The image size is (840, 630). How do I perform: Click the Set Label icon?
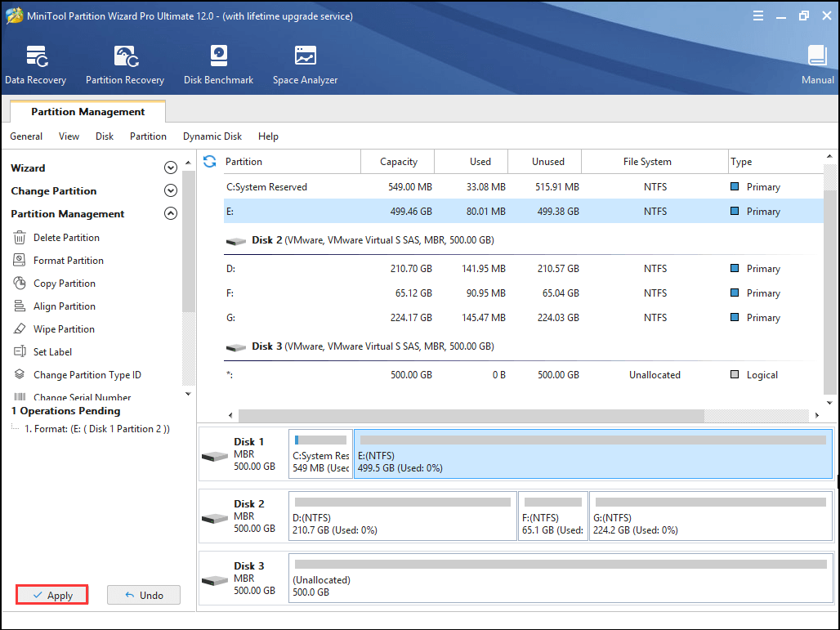click(20, 351)
